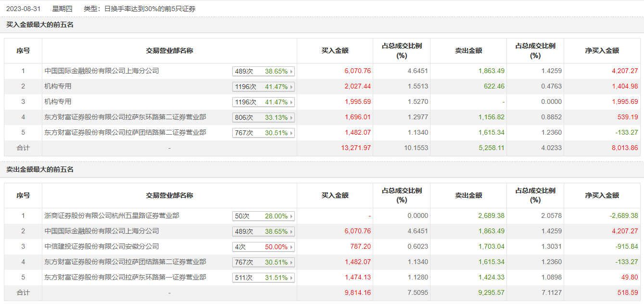Open 中信建投证券安徽分公司 link
The width and height of the screenshot is (644, 304).
pos(101,247)
